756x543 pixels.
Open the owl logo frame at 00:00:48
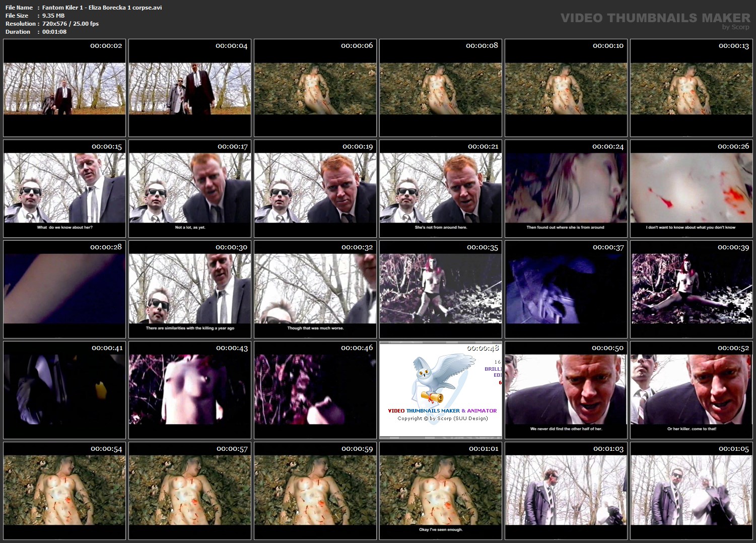[x=441, y=390]
